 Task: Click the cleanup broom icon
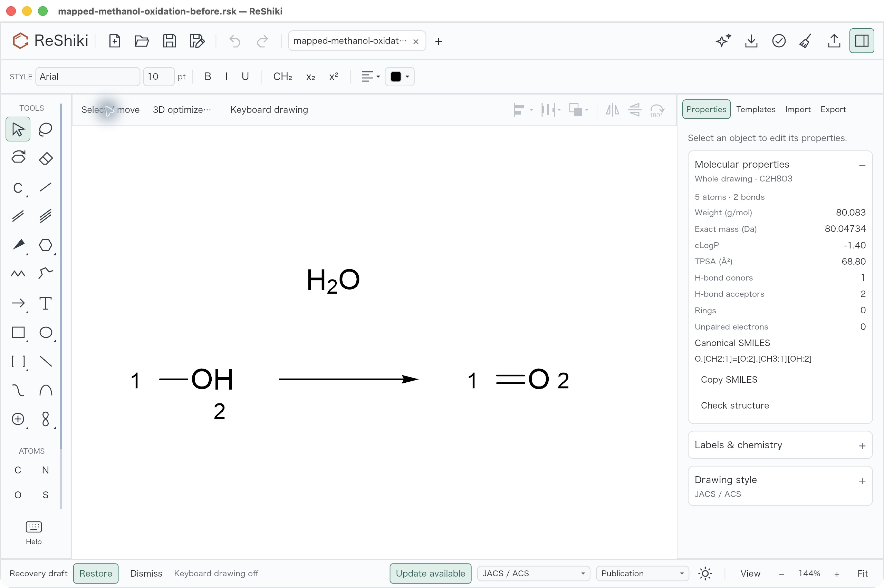[806, 40]
